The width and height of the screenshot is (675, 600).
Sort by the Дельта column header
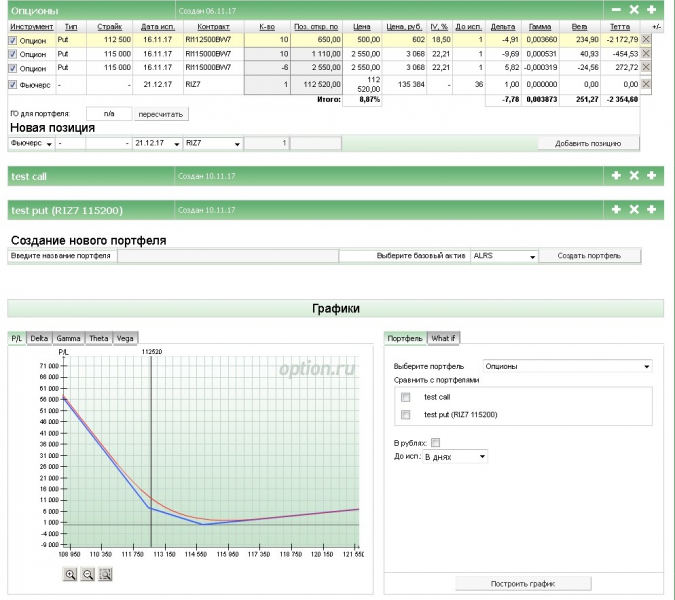[503, 27]
